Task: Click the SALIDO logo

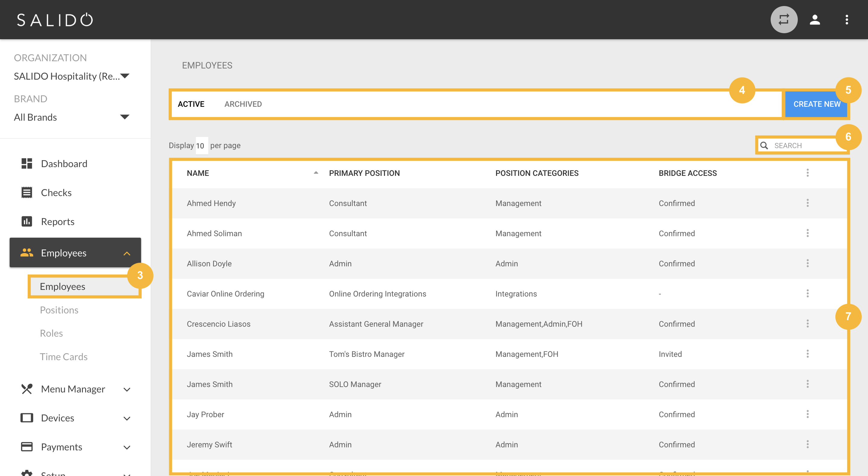Action: (55, 20)
